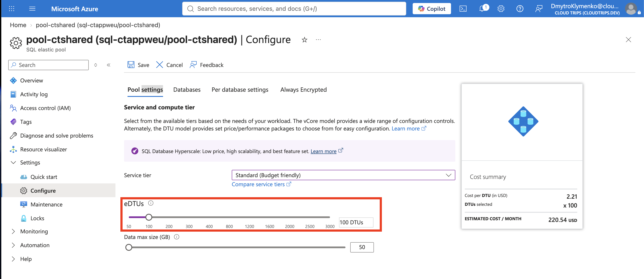Screen dimensions: 644x279
Task: Open Overview in the sidebar
Action: pyautogui.click(x=31, y=81)
